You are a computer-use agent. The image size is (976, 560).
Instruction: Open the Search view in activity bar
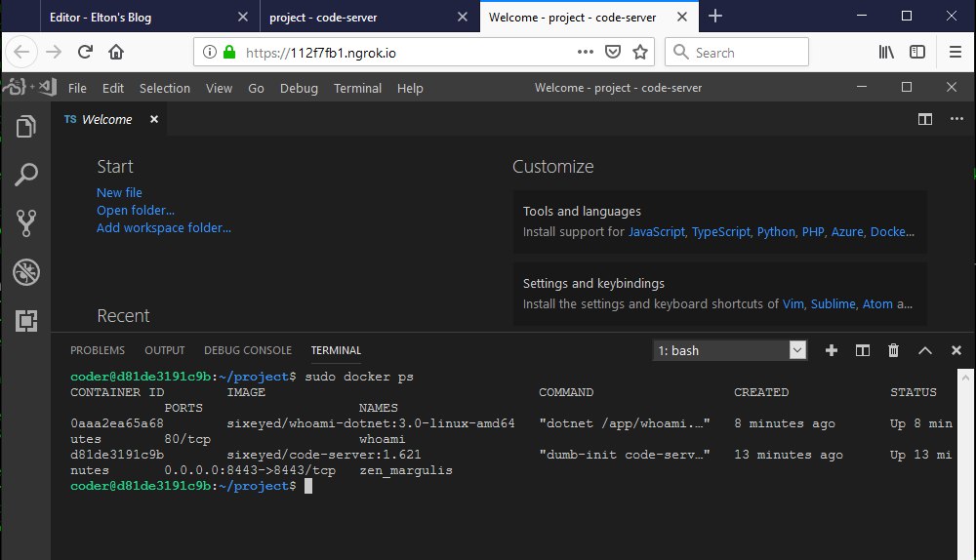pyautogui.click(x=26, y=176)
